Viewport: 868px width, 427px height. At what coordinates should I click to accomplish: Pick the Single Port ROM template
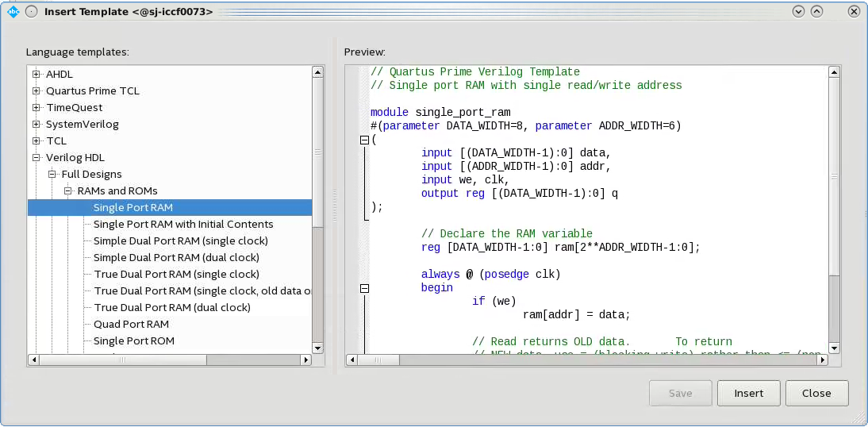click(x=133, y=340)
